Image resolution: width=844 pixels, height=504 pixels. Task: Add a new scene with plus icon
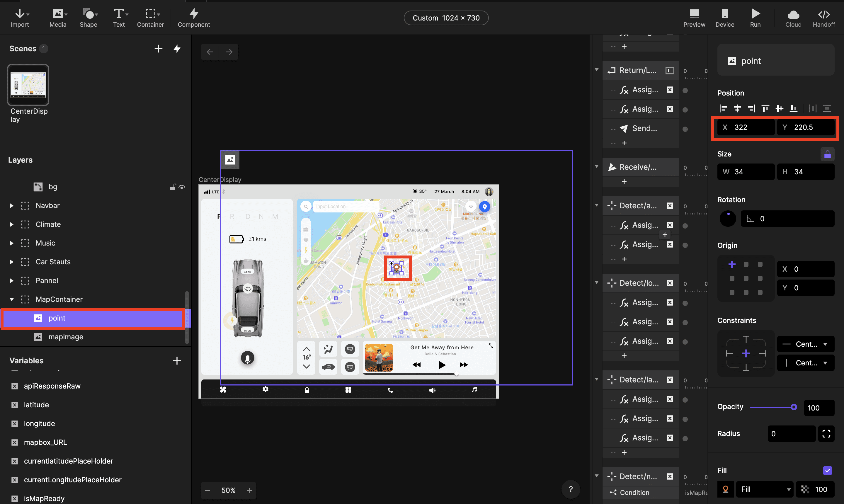(158, 49)
